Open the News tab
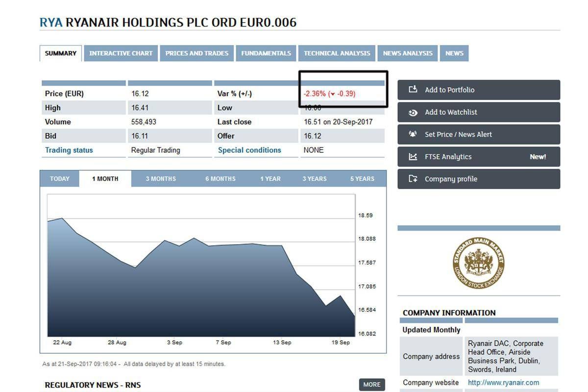588x392 pixels. pyautogui.click(x=454, y=53)
